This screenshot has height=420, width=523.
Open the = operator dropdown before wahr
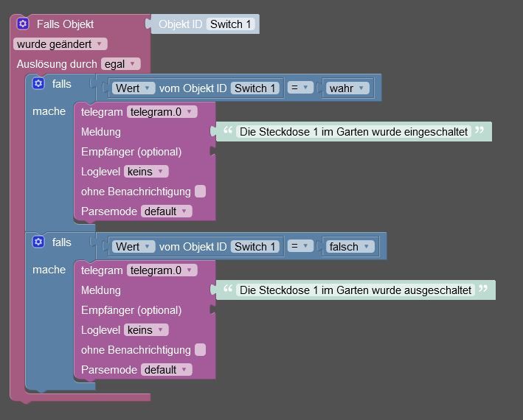coord(300,88)
